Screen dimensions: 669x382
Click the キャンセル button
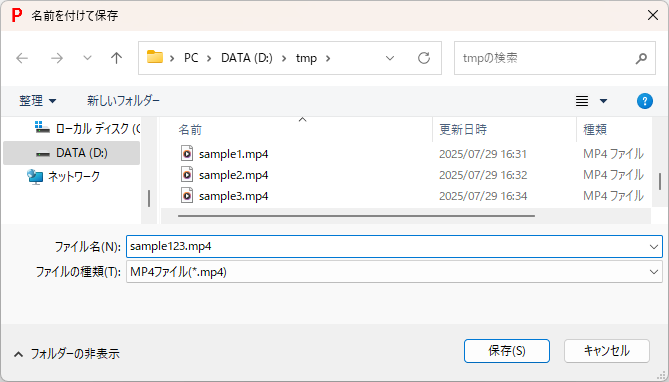pos(607,351)
